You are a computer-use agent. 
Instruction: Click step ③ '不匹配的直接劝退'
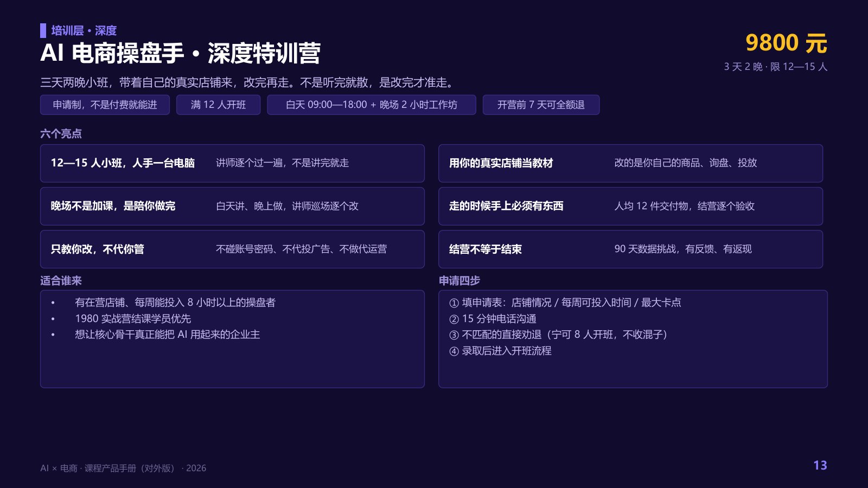560,335
